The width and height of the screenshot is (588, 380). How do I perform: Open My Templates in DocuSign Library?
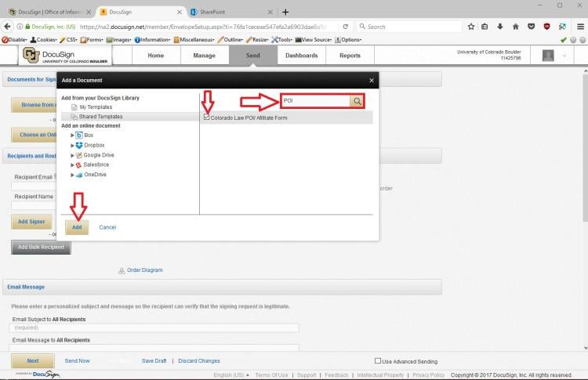pos(96,107)
